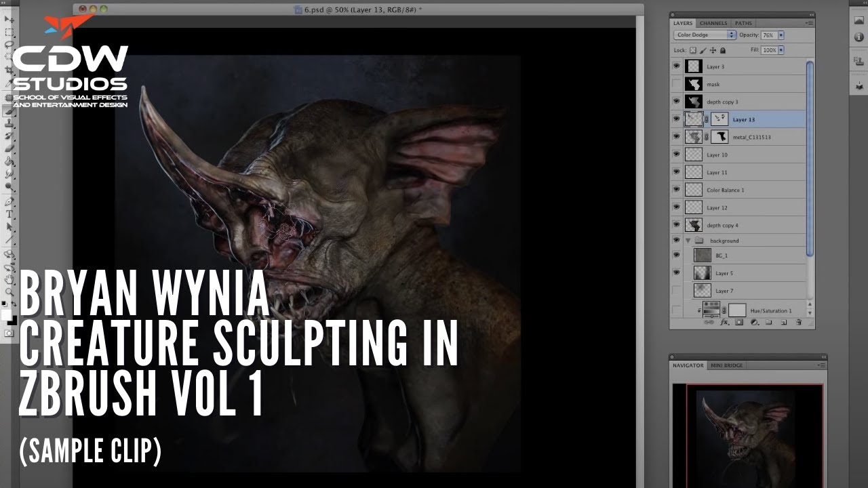This screenshot has height=488, width=868.
Task: Lock transparent pixels in Layers panel
Action: 693,50
